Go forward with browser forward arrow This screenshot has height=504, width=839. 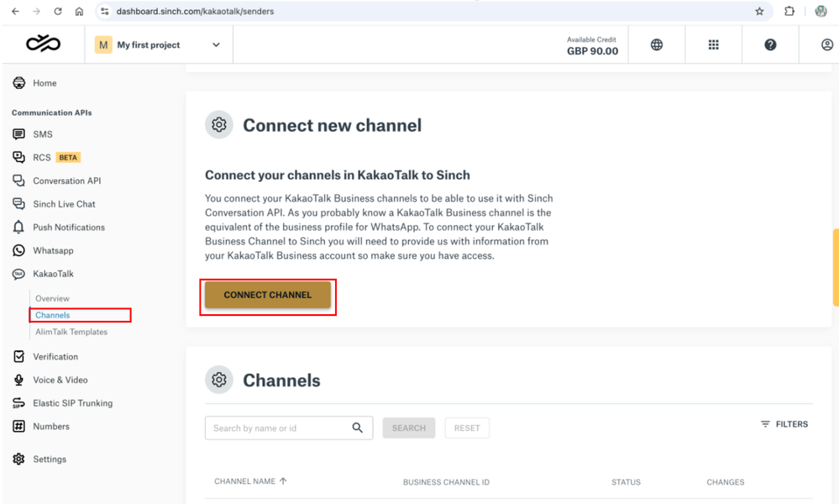pyautogui.click(x=36, y=11)
